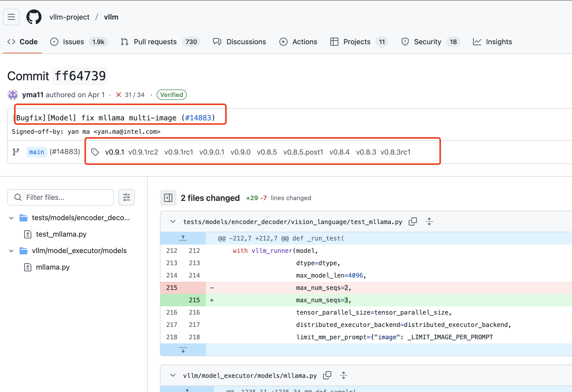The width and height of the screenshot is (572, 392).
Task: Open the v0.9.1rc2 tag
Action: (143, 152)
